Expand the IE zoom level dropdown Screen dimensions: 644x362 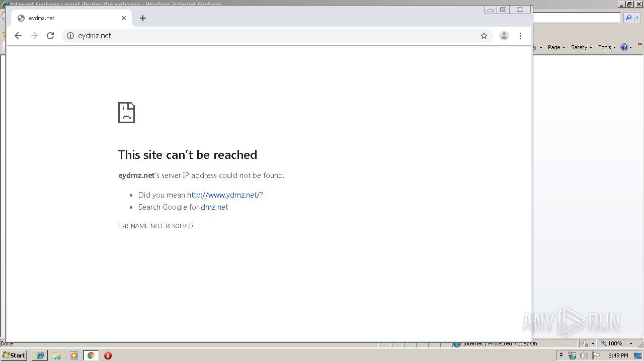point(631,343)
